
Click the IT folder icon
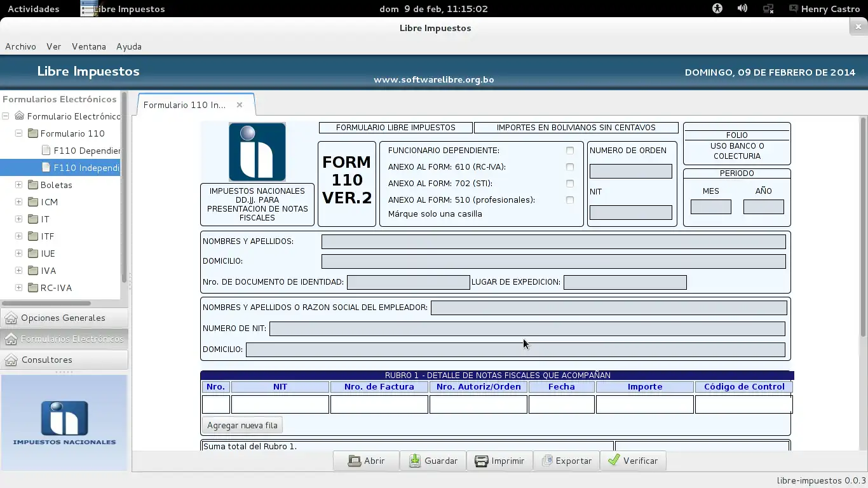coord(33,219)
